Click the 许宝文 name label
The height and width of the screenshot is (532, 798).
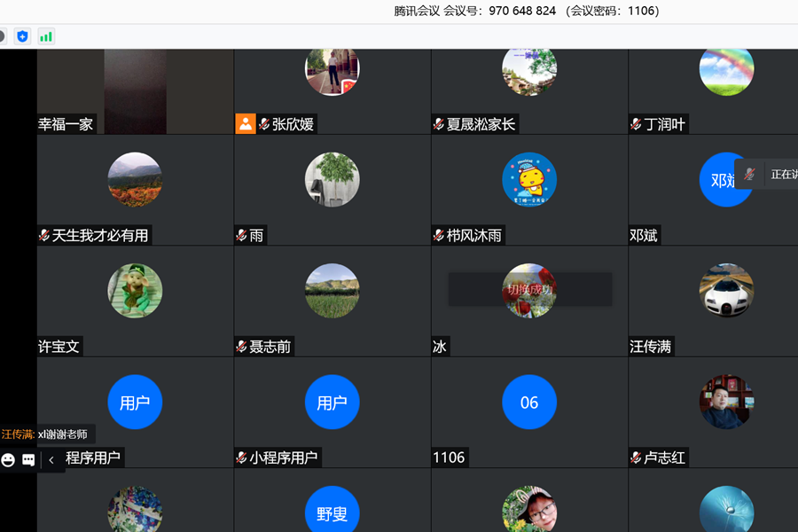coord(59,347)
